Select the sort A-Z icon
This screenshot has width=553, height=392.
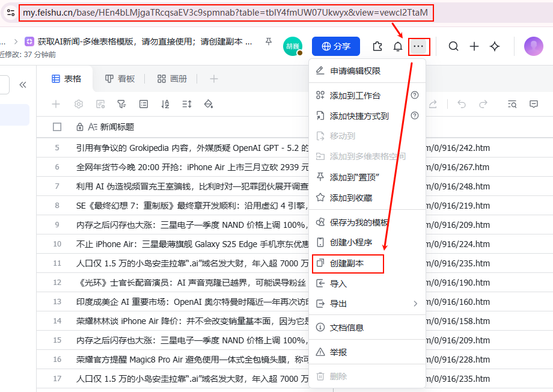click(x=165, y=104)
